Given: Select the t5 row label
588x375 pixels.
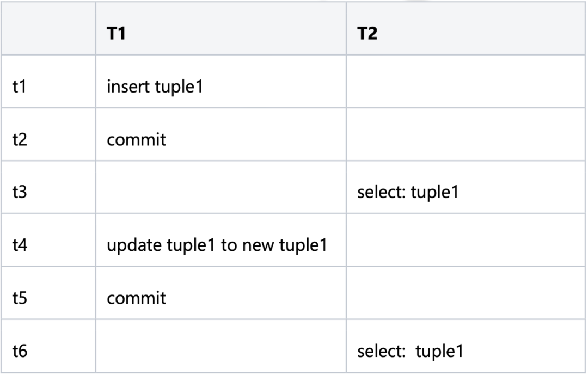Looking at the screenshot, I should [x=20, y=298].
